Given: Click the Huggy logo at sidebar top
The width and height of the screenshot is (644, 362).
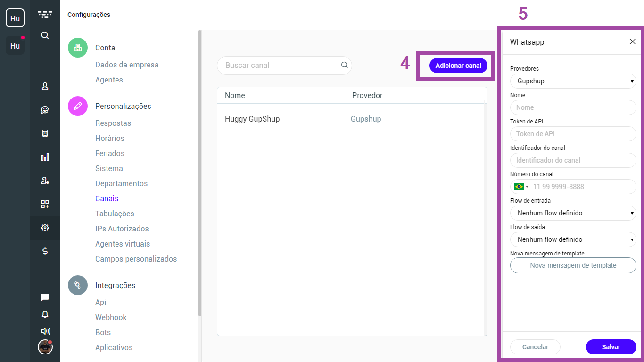Looking at the screenshot, I should pyautogui.click(x=45, y=15).
